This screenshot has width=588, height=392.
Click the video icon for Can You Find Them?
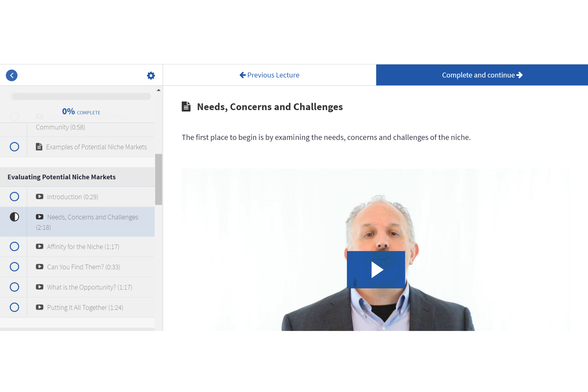click(x=39, y=267)
